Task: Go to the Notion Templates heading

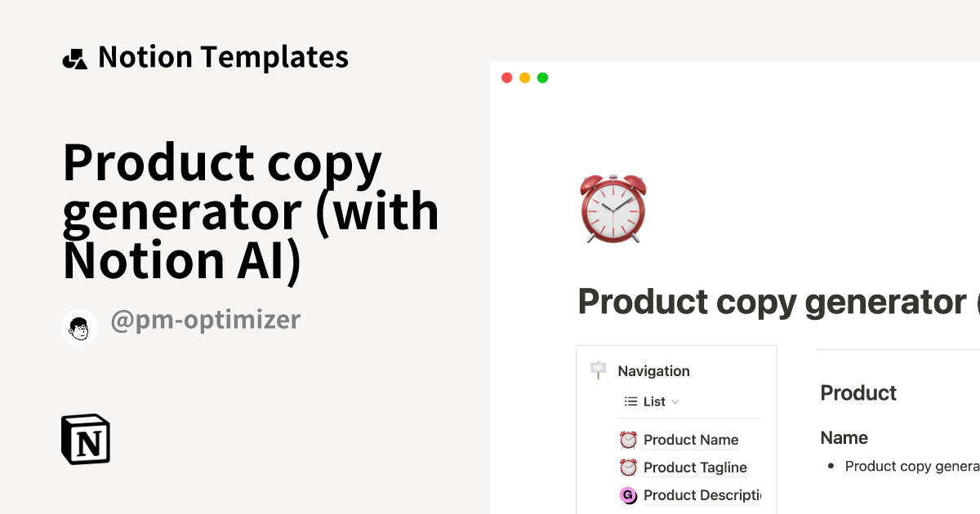Action: tap(223, 57)
